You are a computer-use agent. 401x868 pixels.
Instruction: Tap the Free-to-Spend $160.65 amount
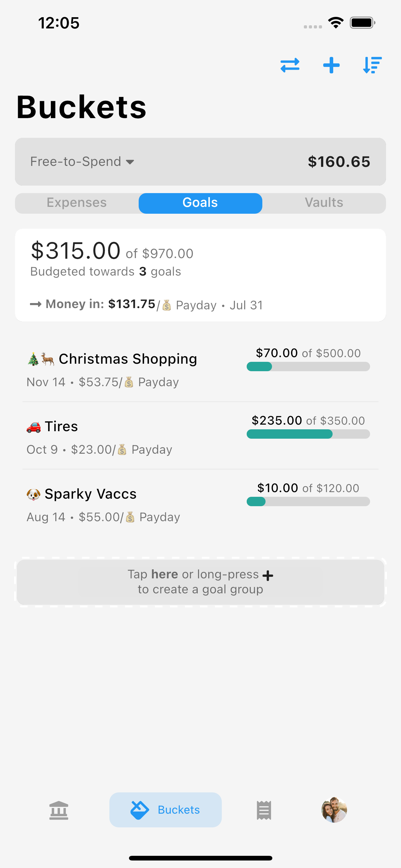[339, 162]
